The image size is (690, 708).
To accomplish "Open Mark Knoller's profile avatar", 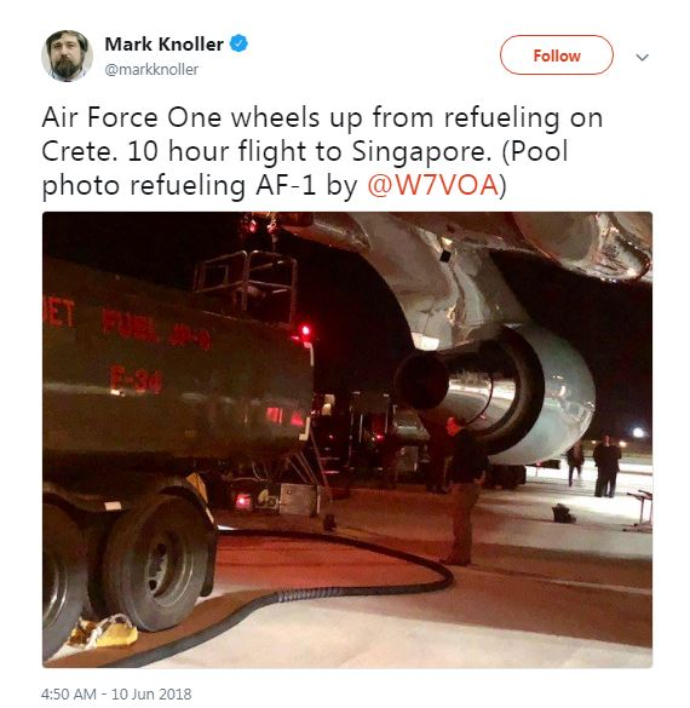I will [x=67, y=56].
